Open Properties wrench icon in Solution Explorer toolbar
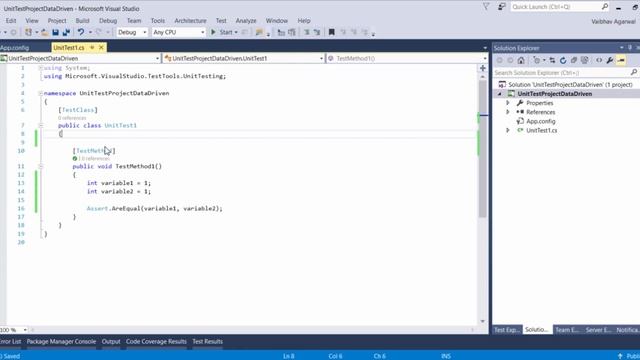 (610, 60)
